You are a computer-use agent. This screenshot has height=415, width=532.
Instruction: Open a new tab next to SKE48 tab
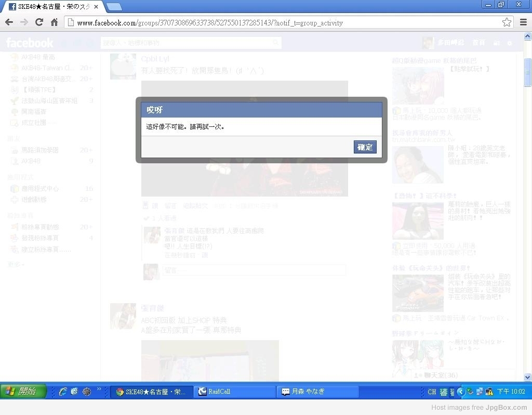[x=114, y=7]
